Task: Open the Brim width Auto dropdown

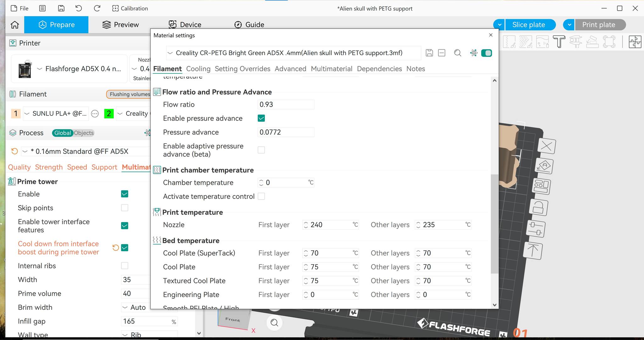Action: [x=136, y=307]
